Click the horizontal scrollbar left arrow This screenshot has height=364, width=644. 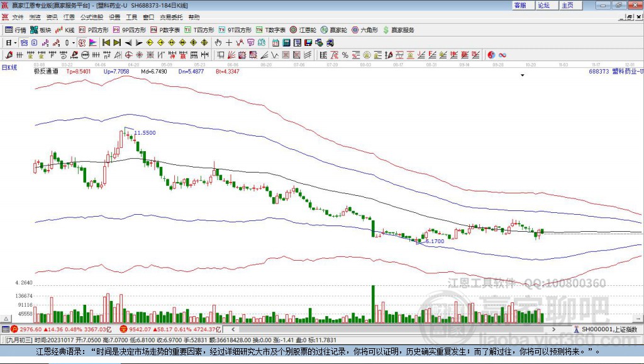233,329
